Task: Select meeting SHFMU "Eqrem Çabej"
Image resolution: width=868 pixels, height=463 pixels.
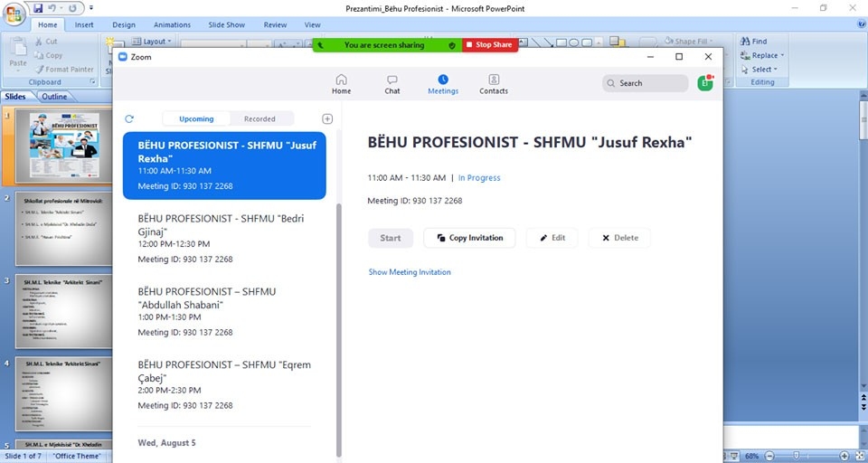Action: point(224,385)
